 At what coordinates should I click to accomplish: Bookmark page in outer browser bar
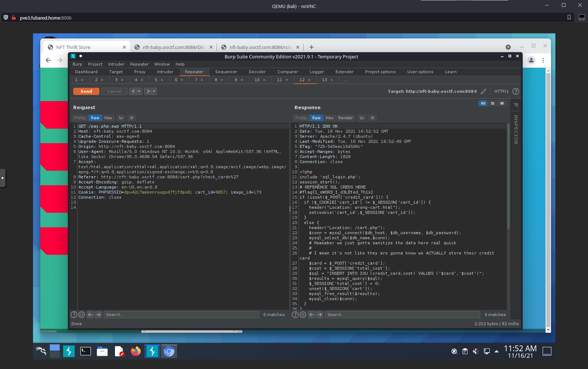tap(569, 17)
